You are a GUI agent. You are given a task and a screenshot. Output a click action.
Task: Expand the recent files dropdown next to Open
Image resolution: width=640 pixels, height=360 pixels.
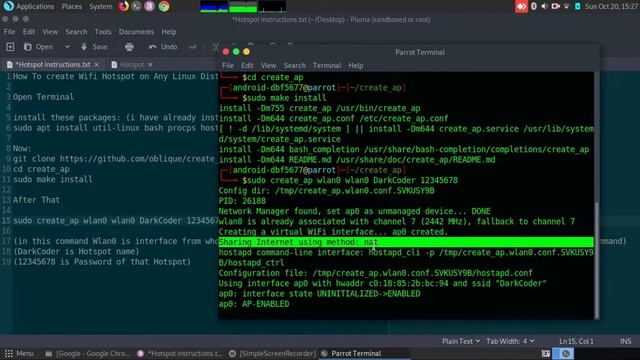click(67, 47)
